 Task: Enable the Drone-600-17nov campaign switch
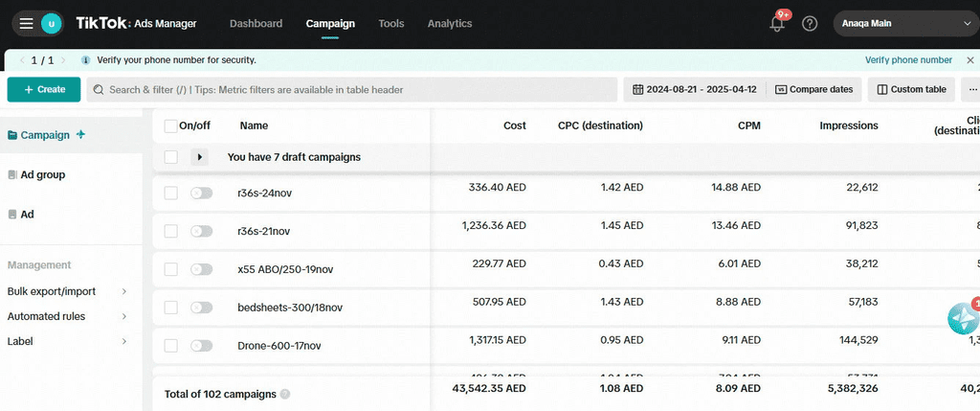pos(201,345)
